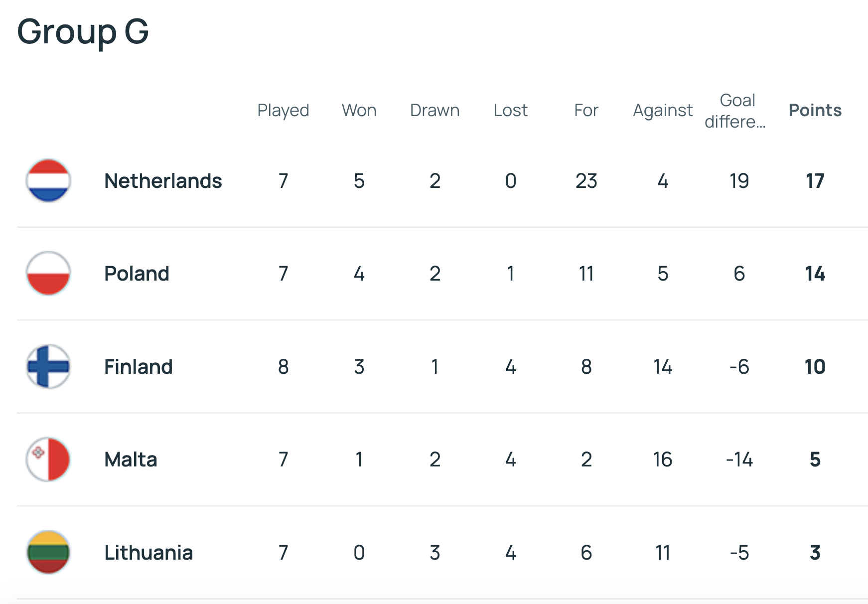Open the Poland team link
This screenshot has width=868, height=604.
[137, 274]
